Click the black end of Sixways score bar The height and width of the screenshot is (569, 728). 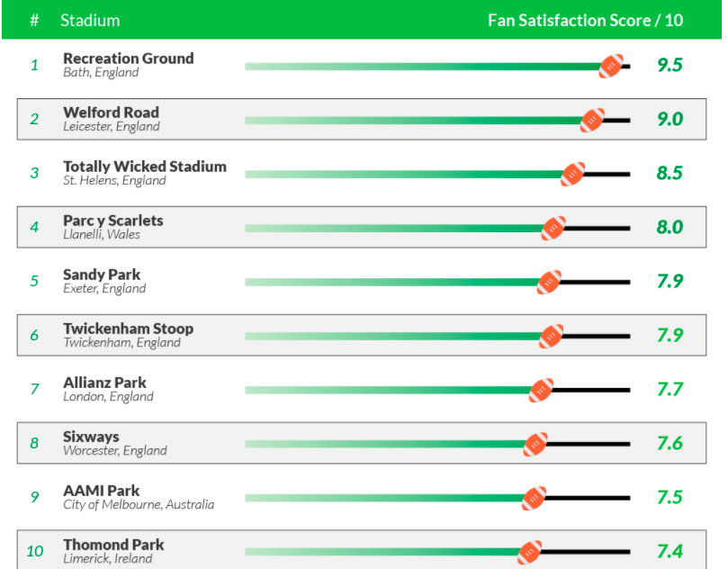coord(589,444)
